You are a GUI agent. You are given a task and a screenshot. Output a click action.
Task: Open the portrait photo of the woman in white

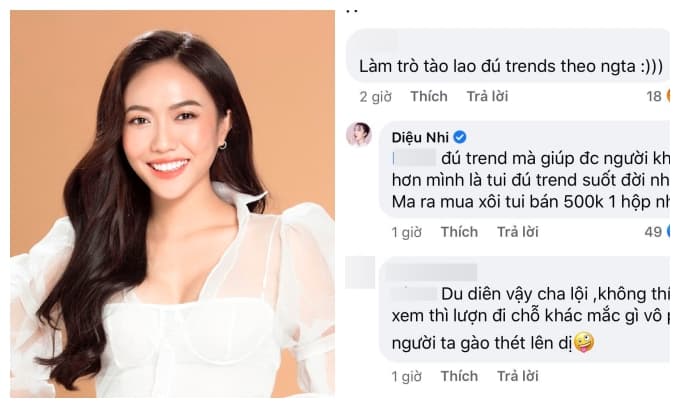[x=173, y=204]
